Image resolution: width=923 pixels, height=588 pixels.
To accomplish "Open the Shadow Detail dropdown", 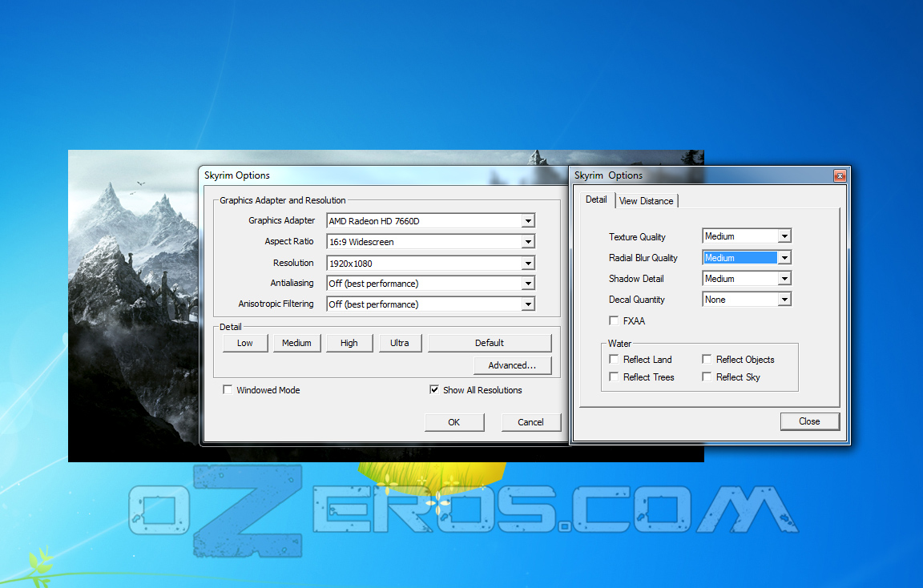I will click(x=747, y=279).
